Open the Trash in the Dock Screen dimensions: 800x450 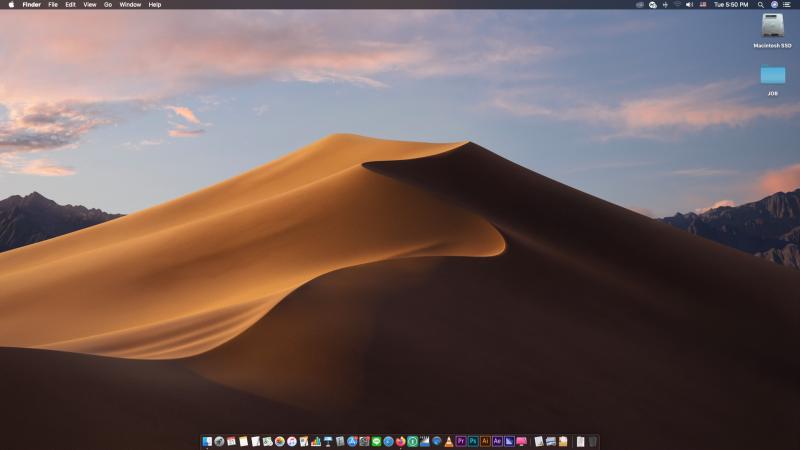click(x=592, y=441)
